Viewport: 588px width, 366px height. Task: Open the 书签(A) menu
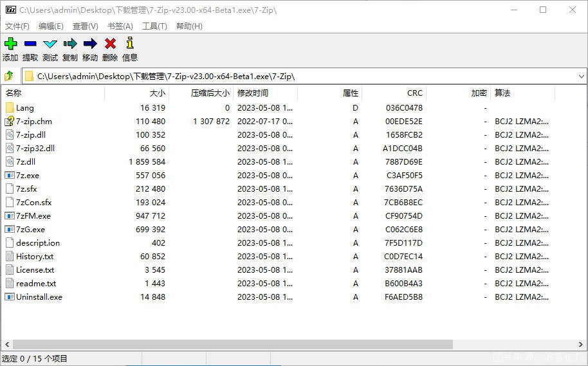point(120,26)
